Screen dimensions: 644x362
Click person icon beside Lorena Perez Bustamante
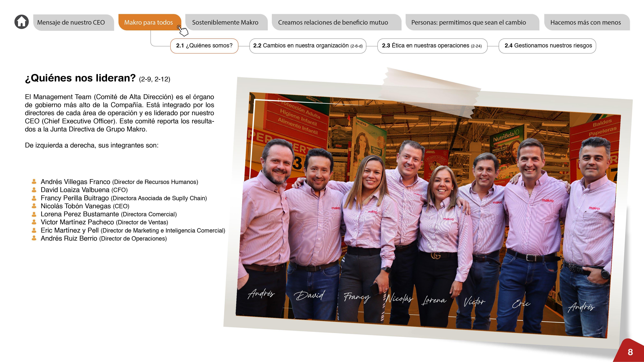[x=34, y=214]
